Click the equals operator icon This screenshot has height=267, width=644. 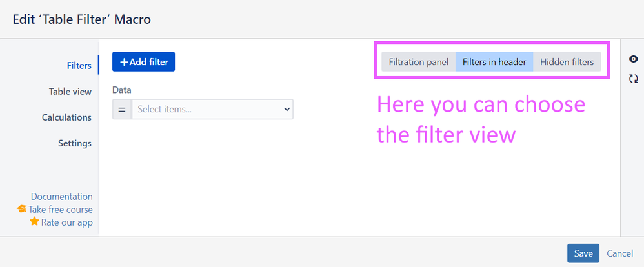coord(122,109)
